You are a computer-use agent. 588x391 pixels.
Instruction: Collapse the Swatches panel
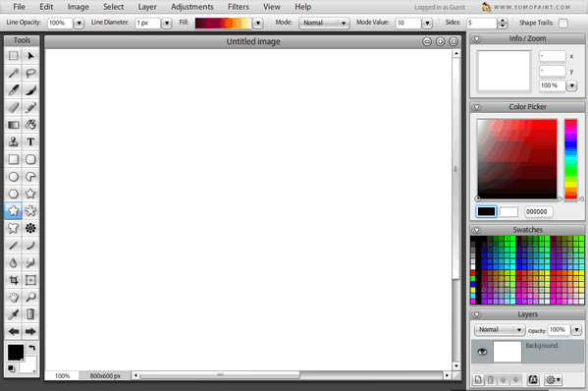point(477,230)
